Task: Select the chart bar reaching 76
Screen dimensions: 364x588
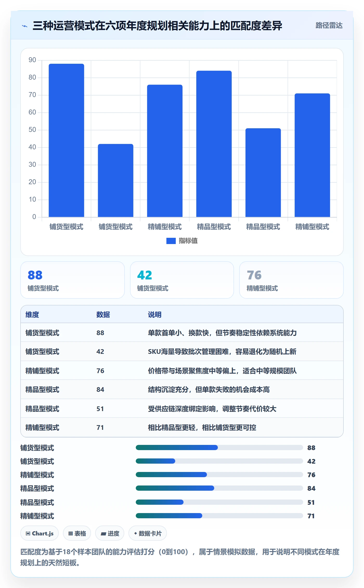Action: [x=165, y=151]
